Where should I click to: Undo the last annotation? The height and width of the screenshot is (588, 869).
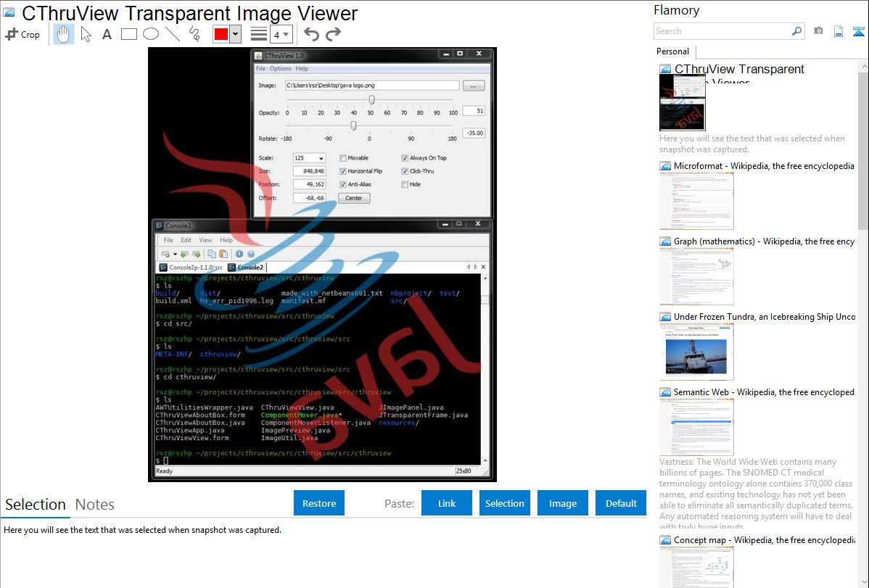(311, 34)
